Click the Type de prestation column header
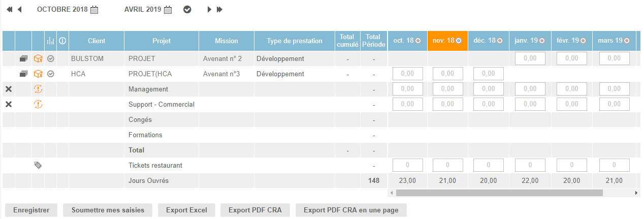Viewport: 644px width, 219px height. (x=295, y=41)
